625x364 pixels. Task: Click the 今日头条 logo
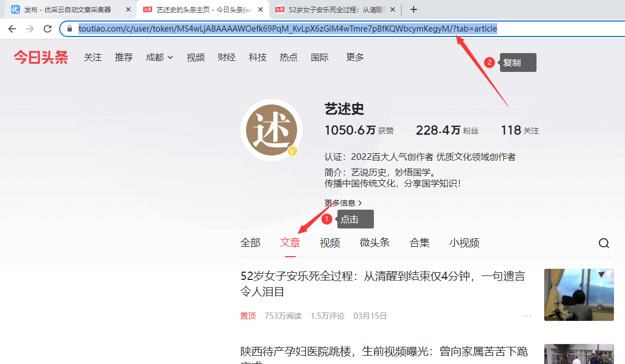click(x=41, y=57)
